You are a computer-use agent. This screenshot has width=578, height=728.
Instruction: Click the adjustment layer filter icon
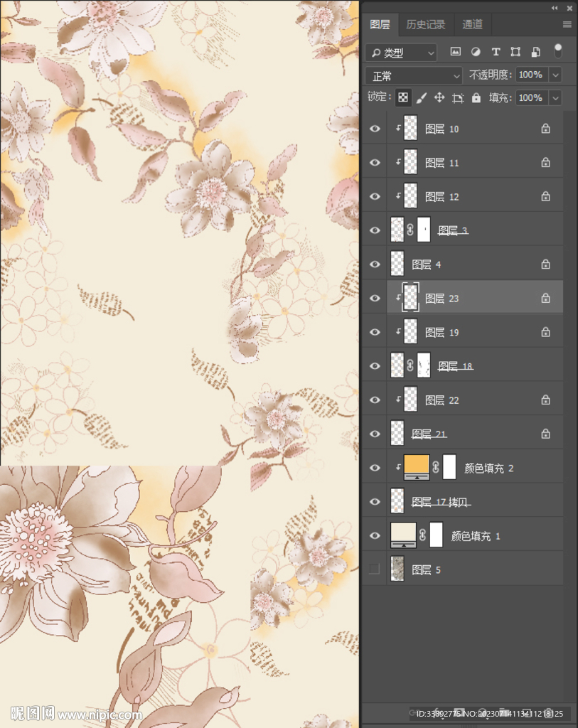(476, 52)
